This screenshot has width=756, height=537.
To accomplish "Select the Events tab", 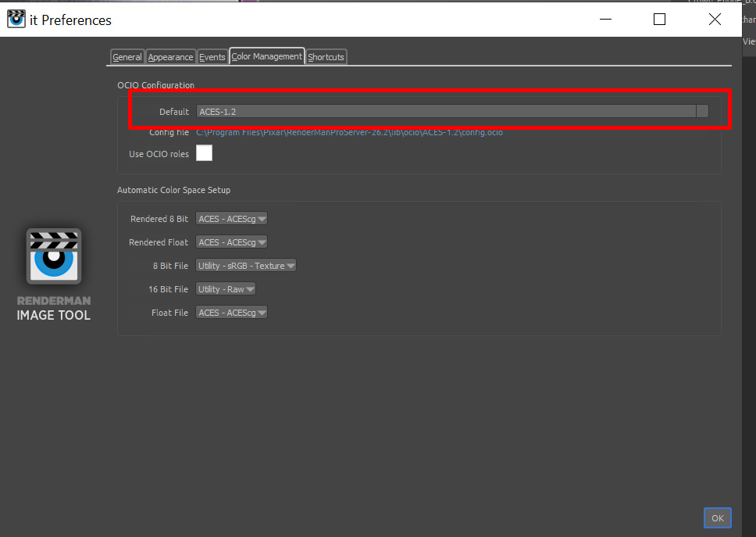I will (x=212, y=57).
